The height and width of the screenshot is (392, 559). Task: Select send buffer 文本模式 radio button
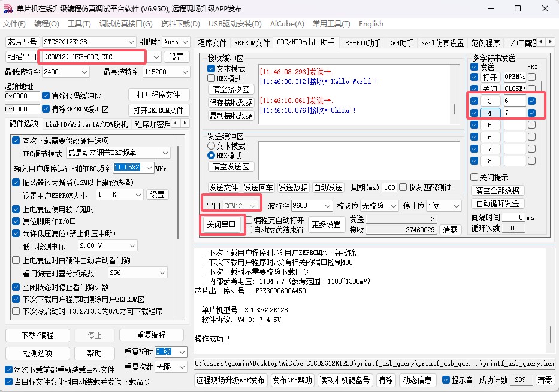(x=211, y=145)
